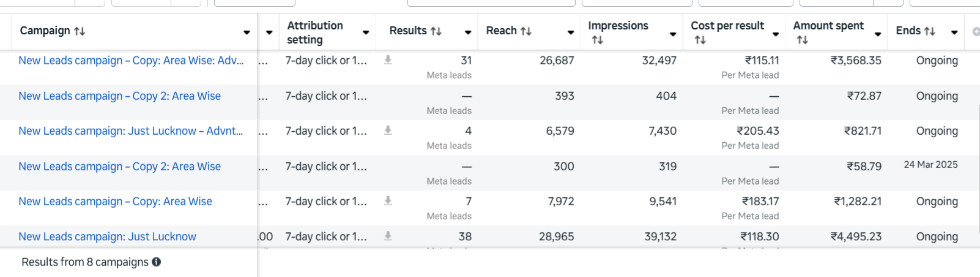Click sort arrows under Amount spent header

click(803, 40)
